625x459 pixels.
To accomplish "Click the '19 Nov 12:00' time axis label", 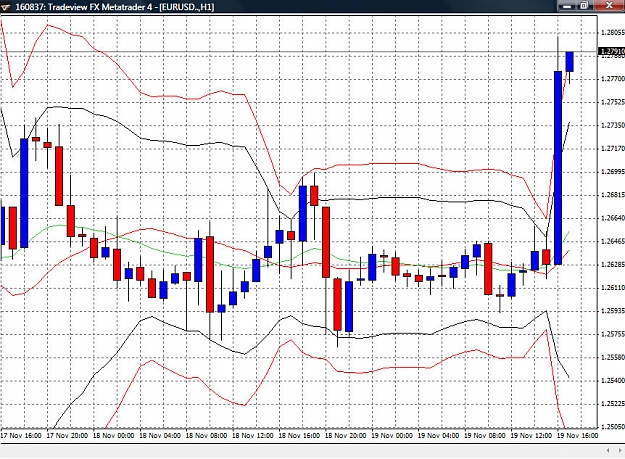I will point(531,435).
